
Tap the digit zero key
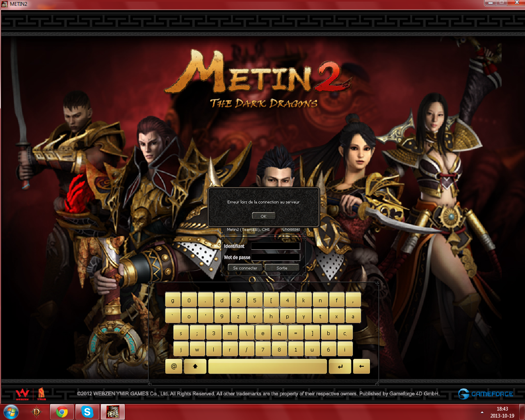click(x=189, y=300)
